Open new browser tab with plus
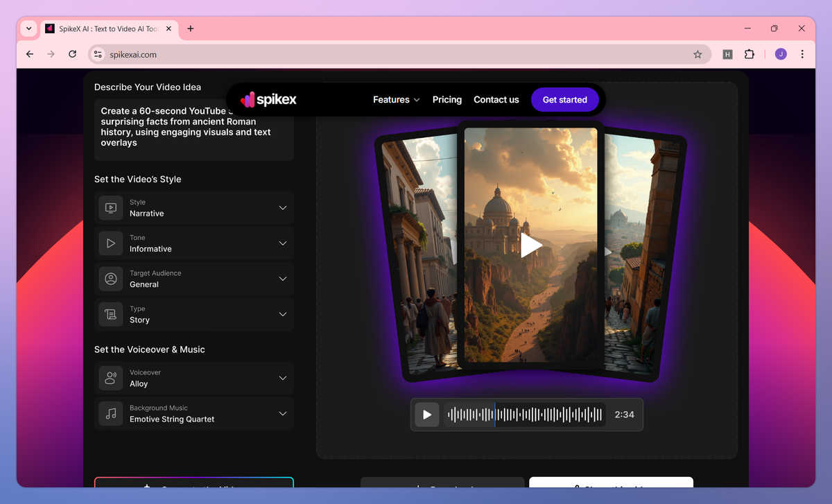Viewport: 832px width, 504px height. [x=191, y=28]
